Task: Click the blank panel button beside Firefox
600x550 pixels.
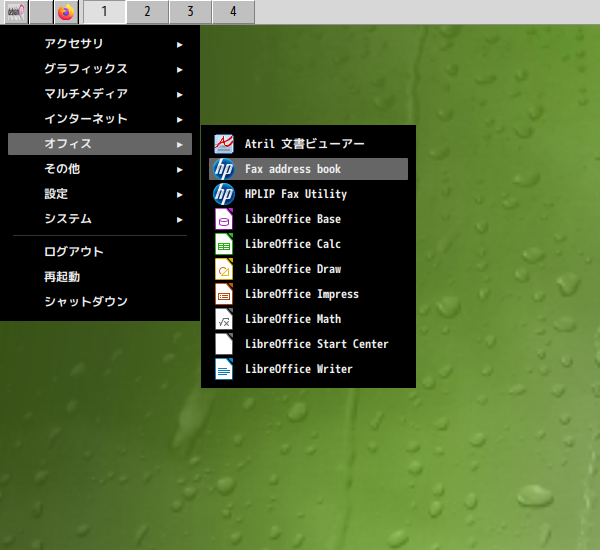Action: click(41, 12)
